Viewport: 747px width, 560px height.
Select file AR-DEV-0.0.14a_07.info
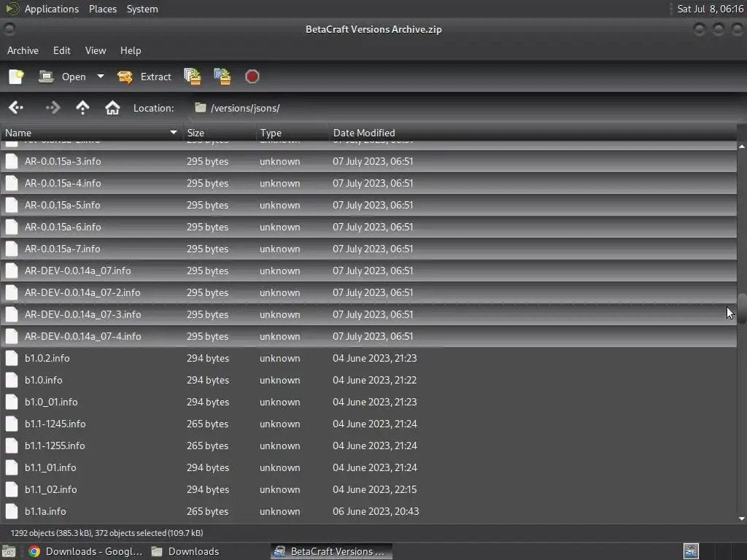pos(368,271)
